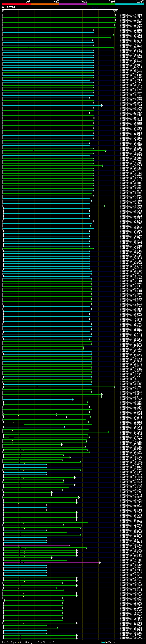Click label UniRef100_C4JX77

click(x=131, y=437)
